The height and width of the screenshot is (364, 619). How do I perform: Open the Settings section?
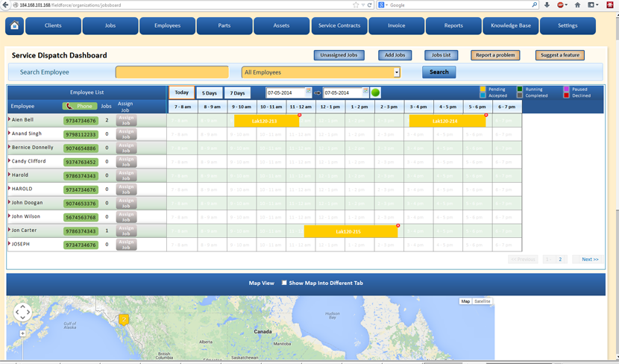click(x=568, y=25)
